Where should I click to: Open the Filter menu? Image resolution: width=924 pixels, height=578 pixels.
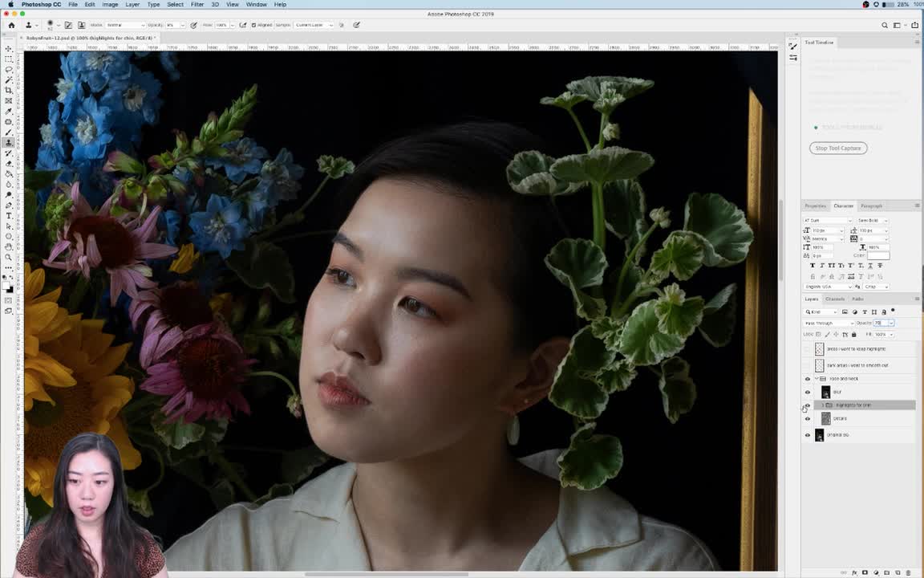point(197,4)
